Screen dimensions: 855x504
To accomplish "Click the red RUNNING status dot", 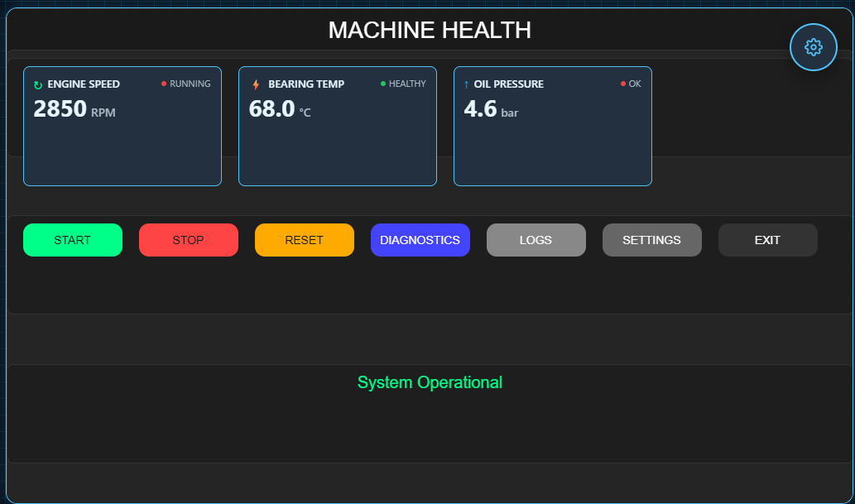I will (164, 84).
